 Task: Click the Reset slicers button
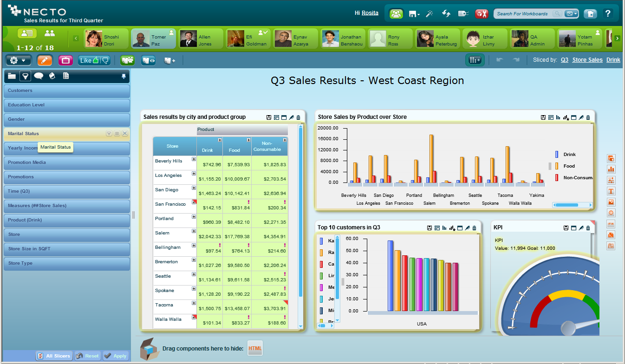pos(88,356)
